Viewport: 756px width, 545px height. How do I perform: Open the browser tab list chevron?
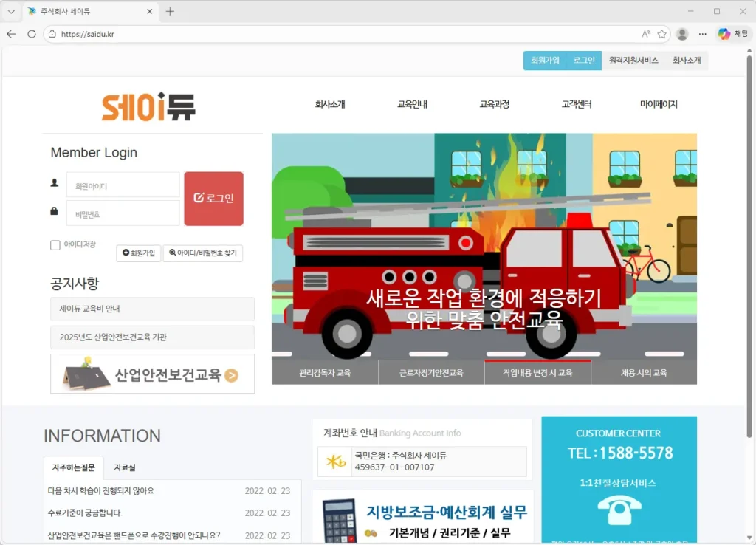(x=10, y=11)
